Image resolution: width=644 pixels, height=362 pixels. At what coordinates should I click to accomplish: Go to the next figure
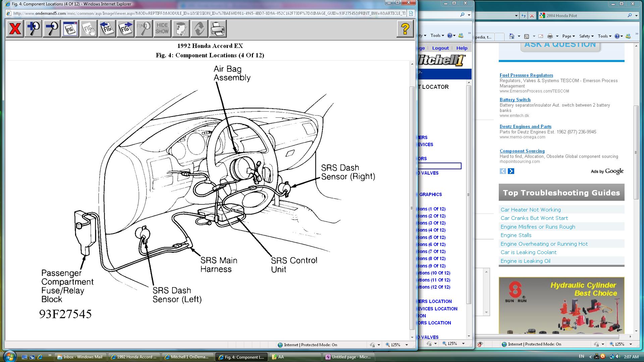point(125,28)
